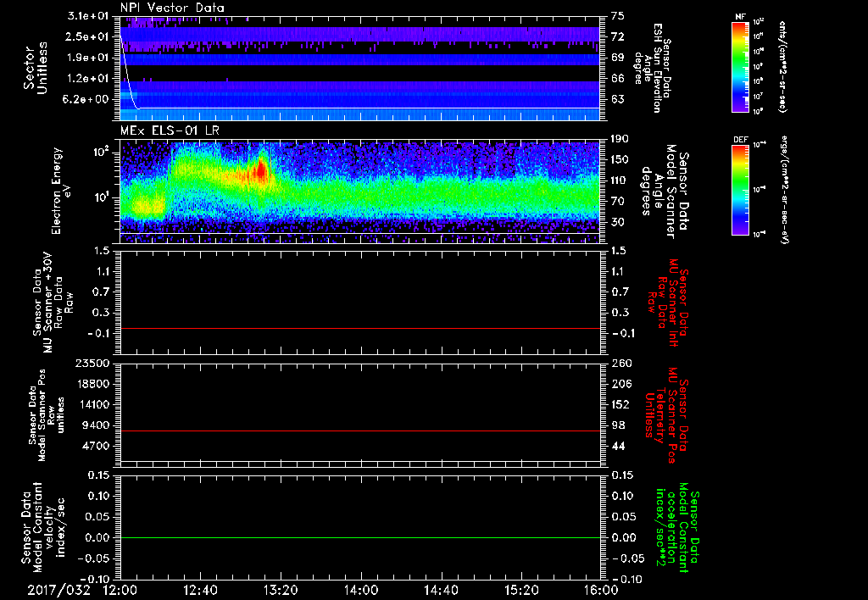Select the 'MEx ELS-01 LR' panel title
Screen dimensions: 868x600
click(169, 131)
